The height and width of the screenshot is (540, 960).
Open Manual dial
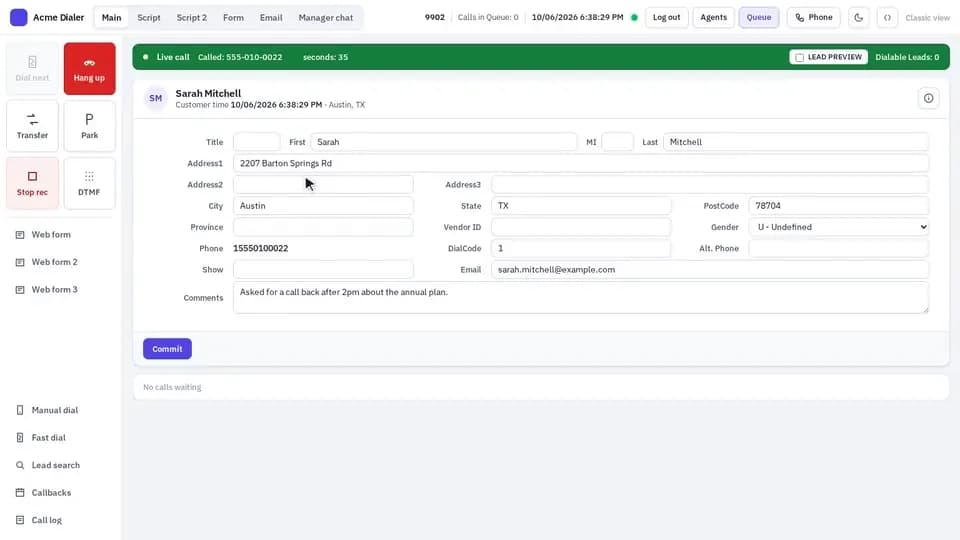(61, 410)
